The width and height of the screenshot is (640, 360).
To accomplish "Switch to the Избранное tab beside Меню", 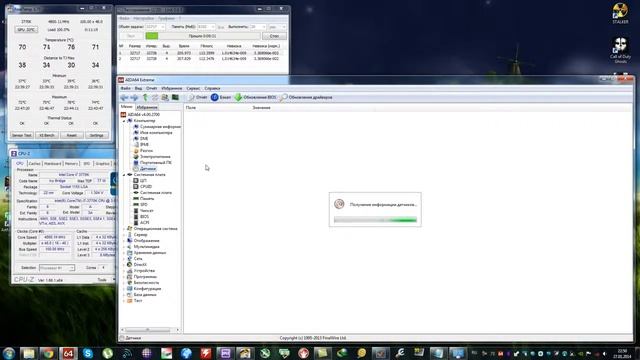I will (147, 107).
